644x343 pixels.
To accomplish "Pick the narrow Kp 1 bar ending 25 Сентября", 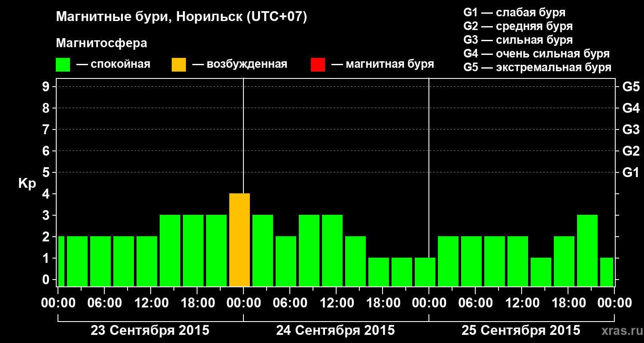I will tap(607, 272).
